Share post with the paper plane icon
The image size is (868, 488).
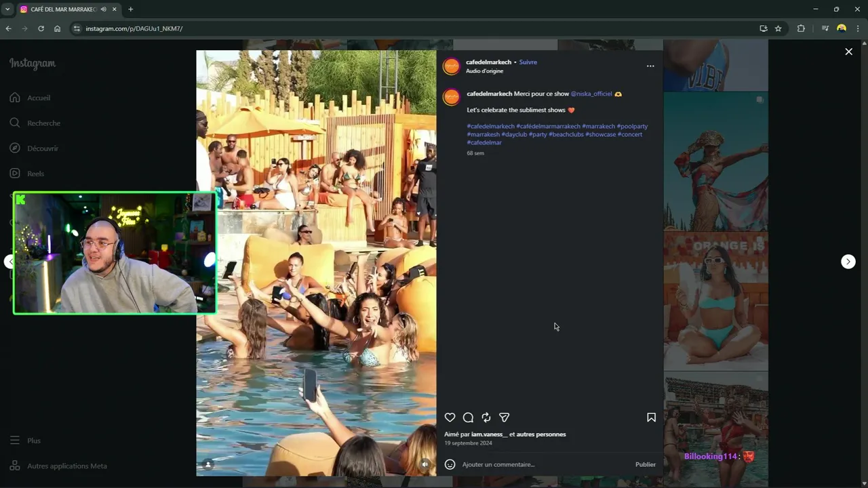tap(504, 418)
